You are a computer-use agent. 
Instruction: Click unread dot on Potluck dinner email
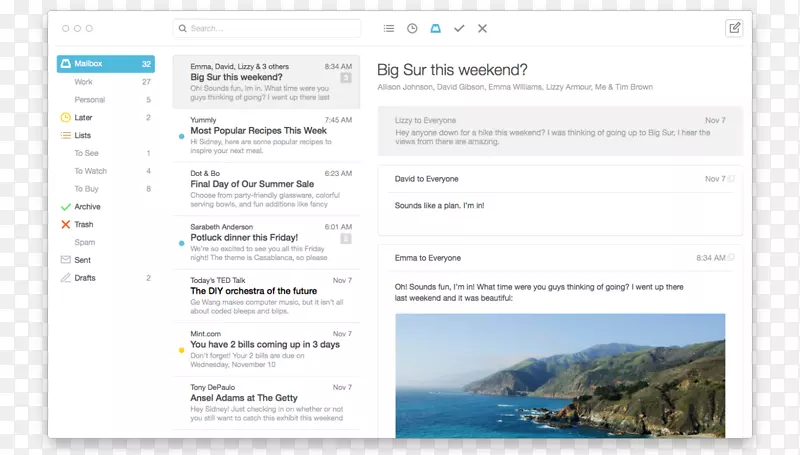click(x=181, y=242)
